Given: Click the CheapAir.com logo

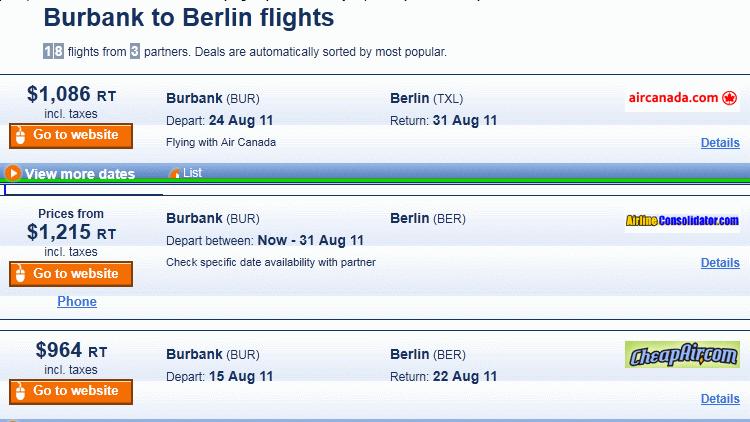Looking at the screenshot, I should pyautogui.click(x=683, y=355).
